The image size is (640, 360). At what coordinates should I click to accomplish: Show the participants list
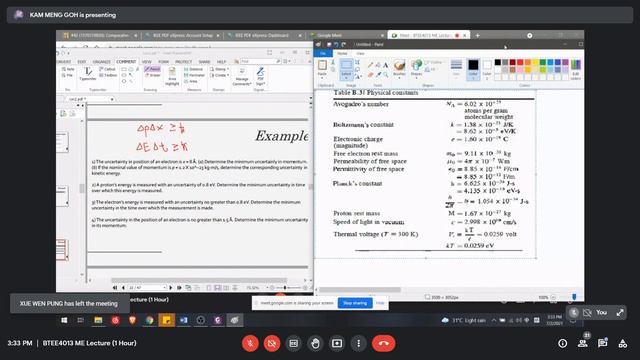coord(582,343)
